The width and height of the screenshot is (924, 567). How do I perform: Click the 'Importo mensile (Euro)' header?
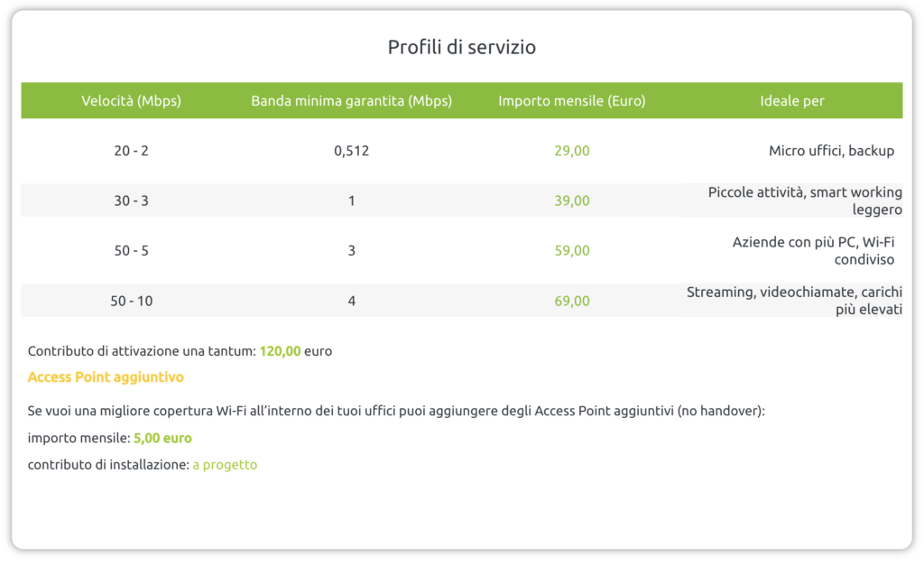pyautogui.click(x=572, y=101)
